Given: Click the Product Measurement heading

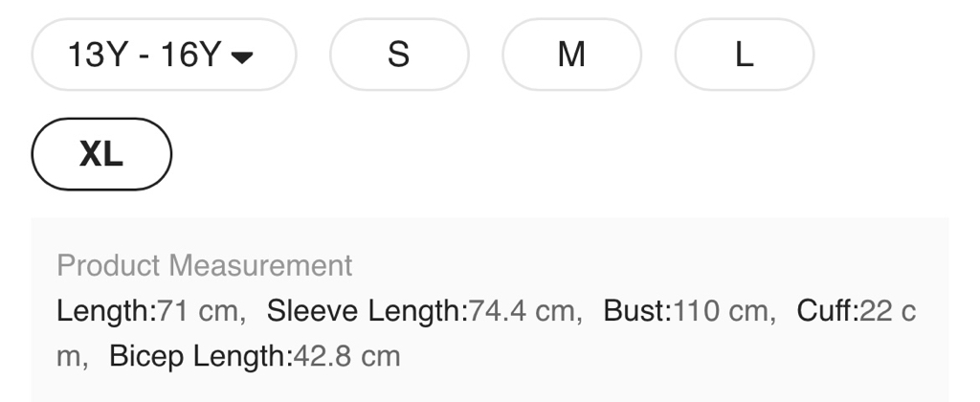Looking at the screenshot, I should click(204, 265).
